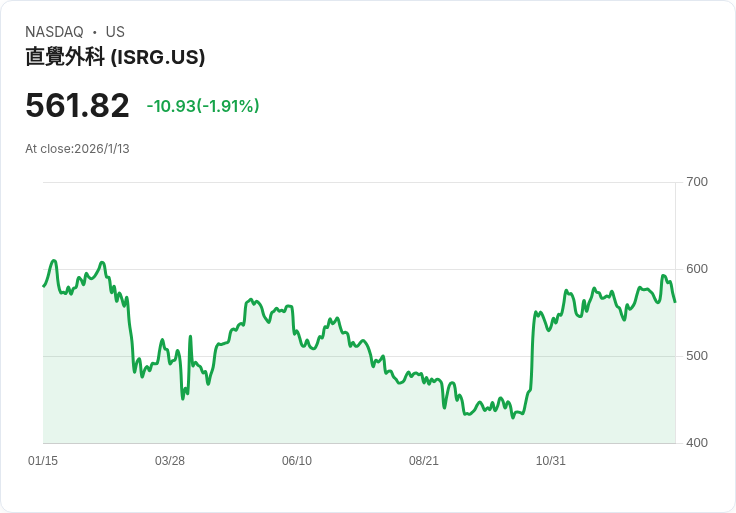Viewport: 736px width, 513px height.
Task: Click the 500 y-axis label
Action: tap(696, 356)
